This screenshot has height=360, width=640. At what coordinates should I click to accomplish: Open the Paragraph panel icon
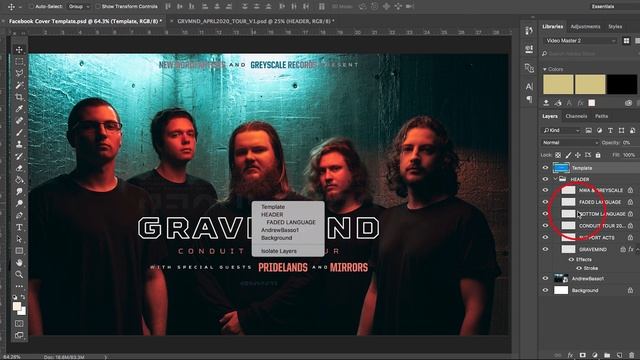point(529,99)
